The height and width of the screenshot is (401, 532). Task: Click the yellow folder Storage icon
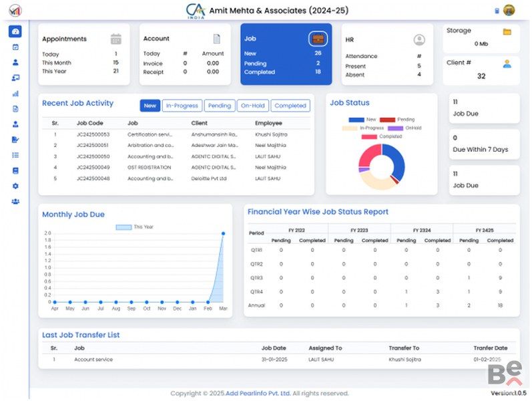[507, 31]
